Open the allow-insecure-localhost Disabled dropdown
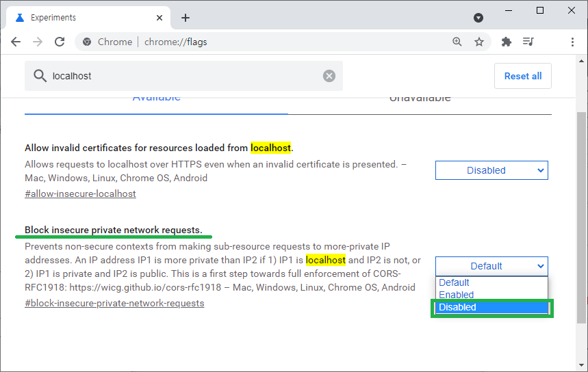Screen dimensions: 588x372 (491, 170)
